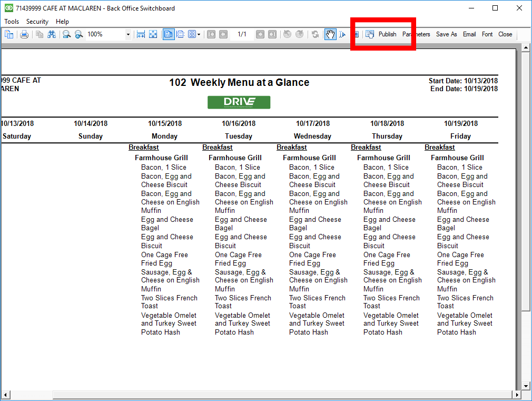This screenshot has height=401, width=532.
Task: Toggle the Hand pan tool
Action: (x=330, y=34)
